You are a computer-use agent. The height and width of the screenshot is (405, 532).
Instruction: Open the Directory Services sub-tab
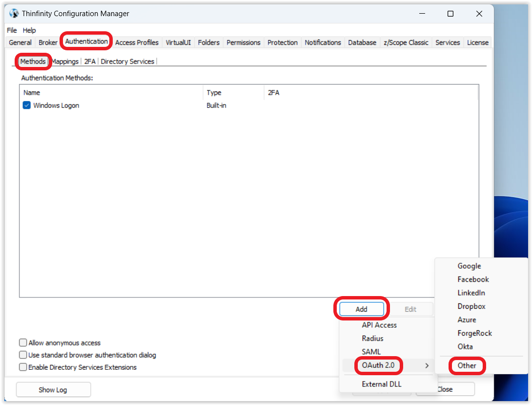tap(127, 62)
